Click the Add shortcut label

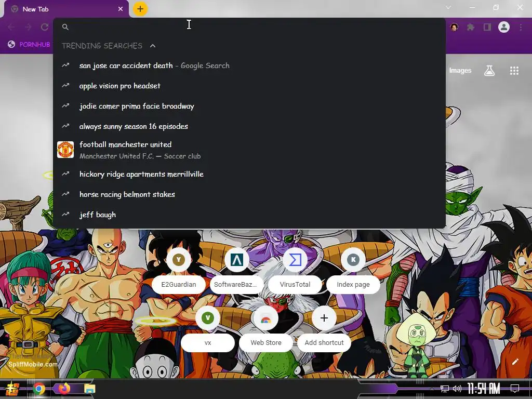coord(324,343)
